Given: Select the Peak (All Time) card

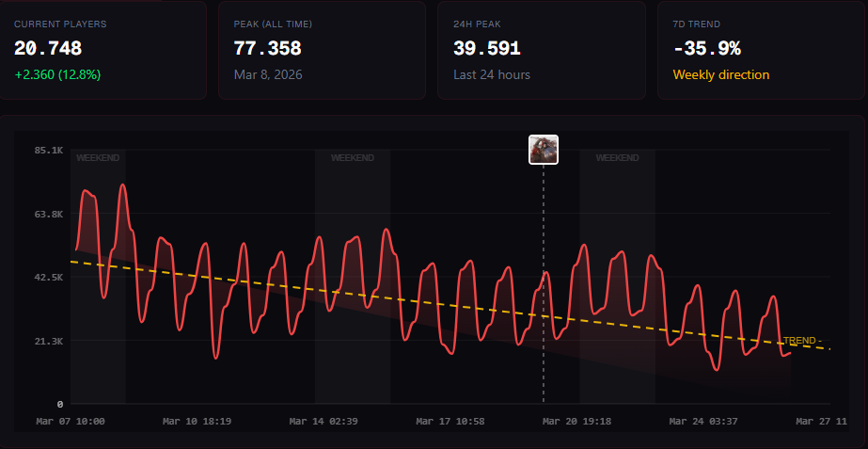Looking at the screenshot, I should [x=322, y=50].
